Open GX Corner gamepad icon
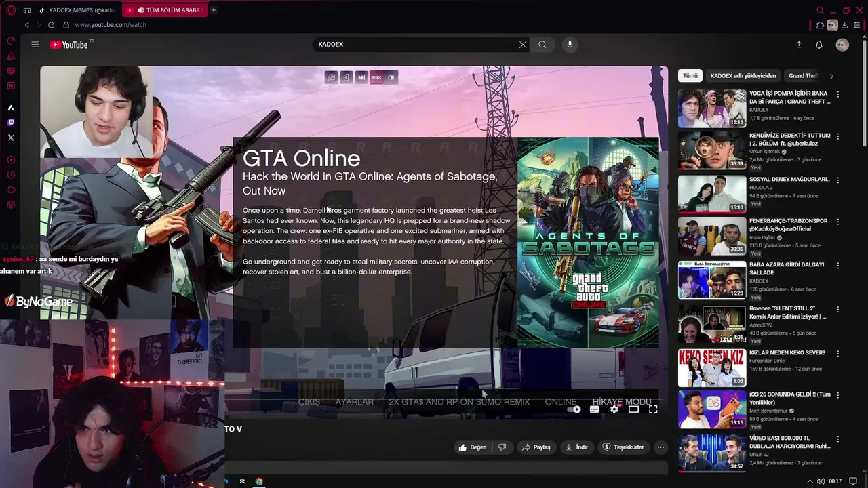 tap(27, 10)
